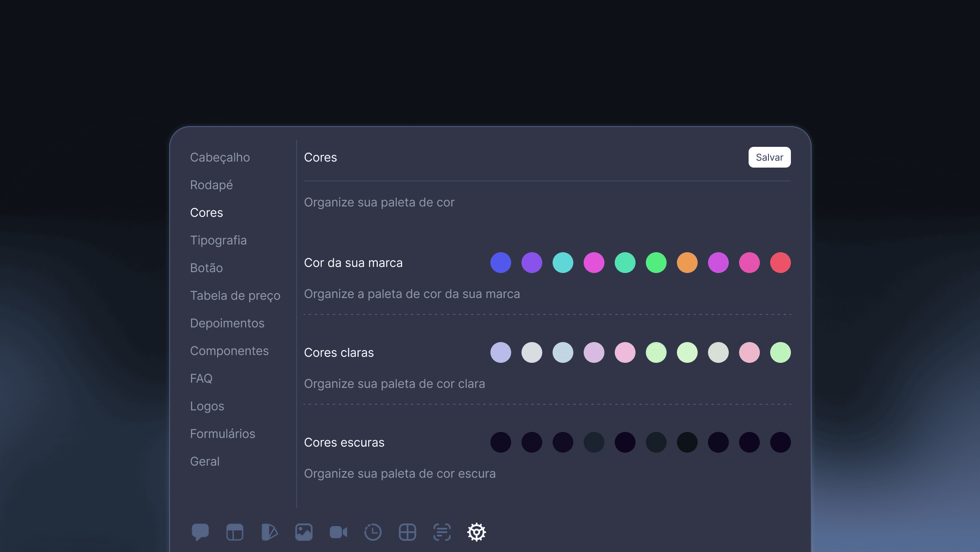
Task: Click the text scan icon
Action: [442, 532]
